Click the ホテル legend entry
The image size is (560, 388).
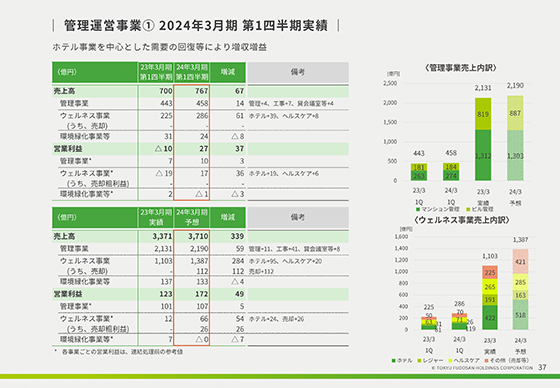pos(402,360)
